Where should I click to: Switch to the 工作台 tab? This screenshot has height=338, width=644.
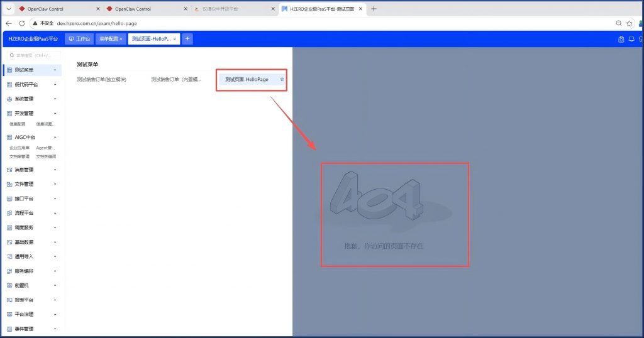(79, 39)
